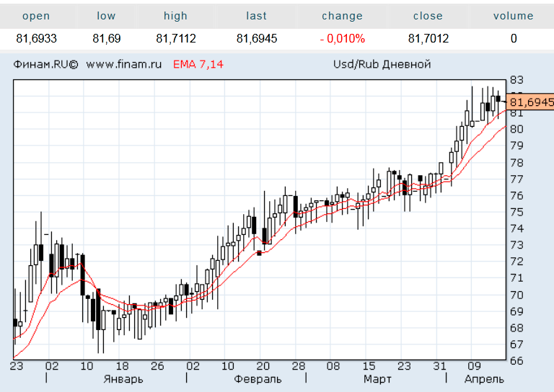
Task: Select the 'last' column header
Action: [256, 16]
